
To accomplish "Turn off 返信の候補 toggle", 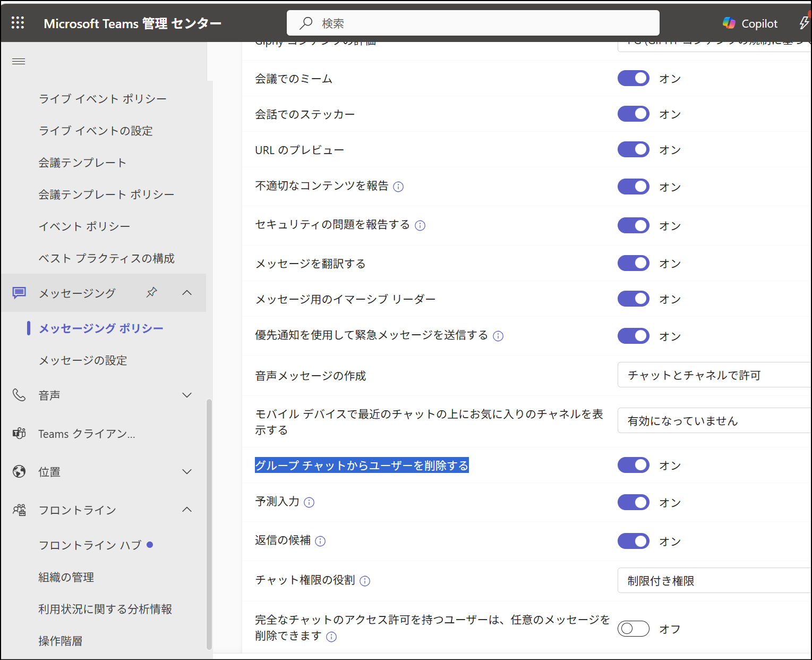I will (x=634, y=541).
